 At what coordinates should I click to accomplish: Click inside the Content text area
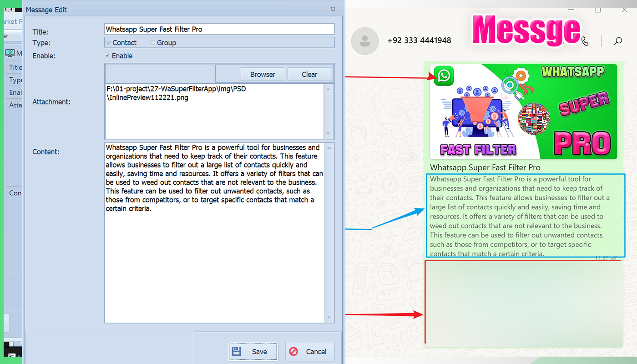215,233
